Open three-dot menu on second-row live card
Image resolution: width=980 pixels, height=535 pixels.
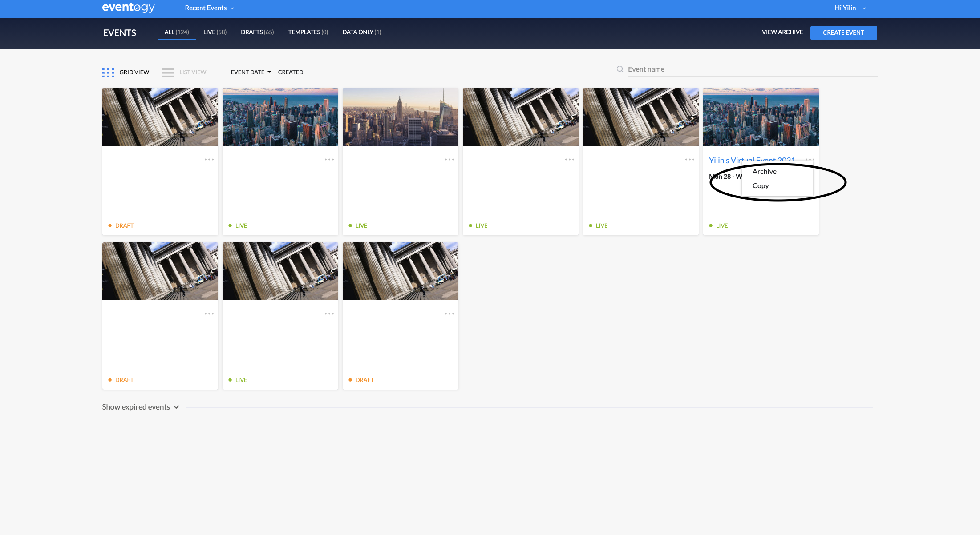click(329, 314)
